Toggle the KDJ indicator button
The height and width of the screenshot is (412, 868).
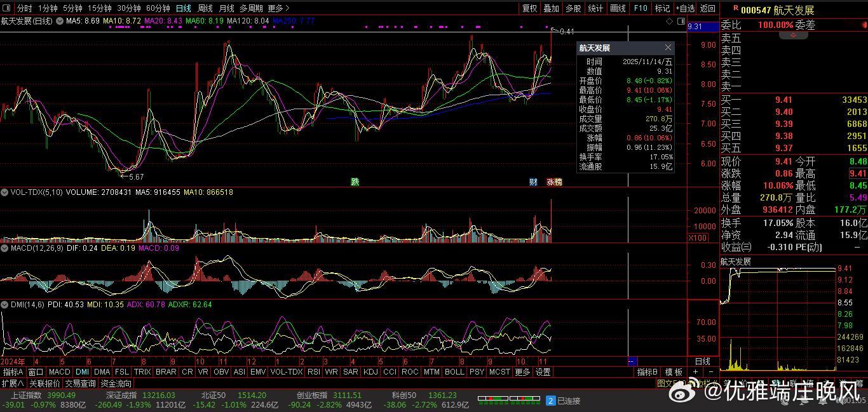(x=370, y=372)
